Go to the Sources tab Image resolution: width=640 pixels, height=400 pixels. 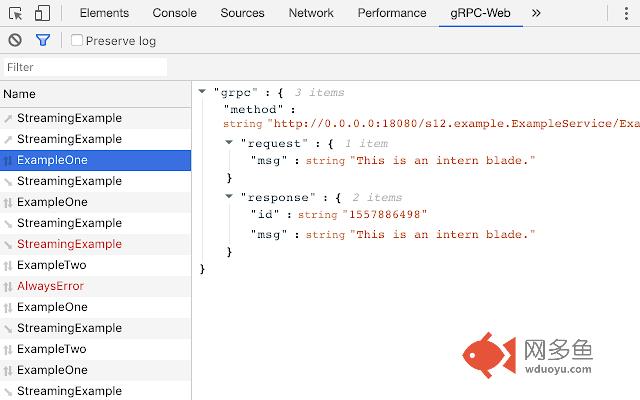[242, 13]
